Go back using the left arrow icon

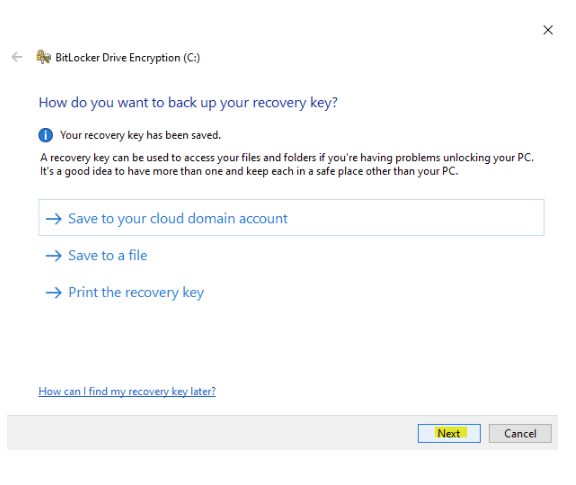coord(17,57)
